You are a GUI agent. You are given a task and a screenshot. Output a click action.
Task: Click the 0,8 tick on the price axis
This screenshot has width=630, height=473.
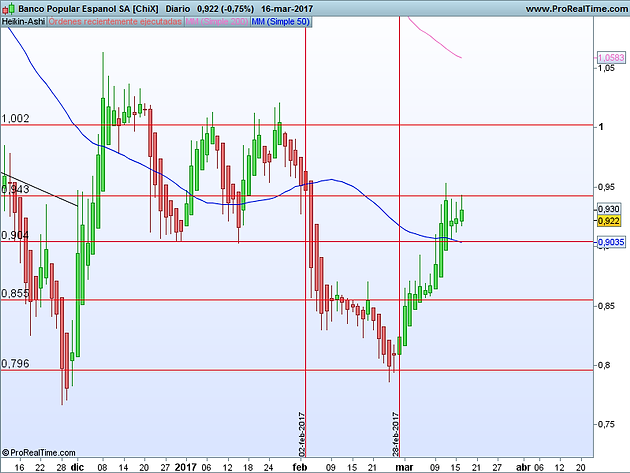click(x=604, y=365)
